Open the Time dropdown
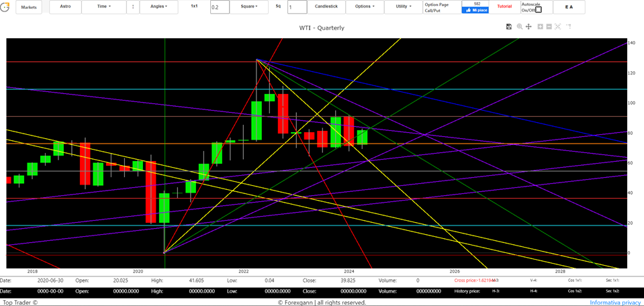This screenshot has height=306, width=644. click(103, 7)
